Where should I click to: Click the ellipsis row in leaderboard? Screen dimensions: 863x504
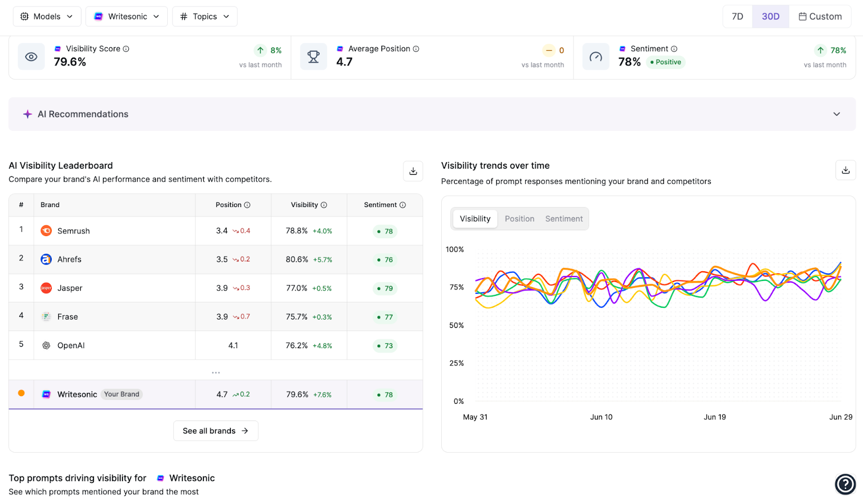(216, 372)
